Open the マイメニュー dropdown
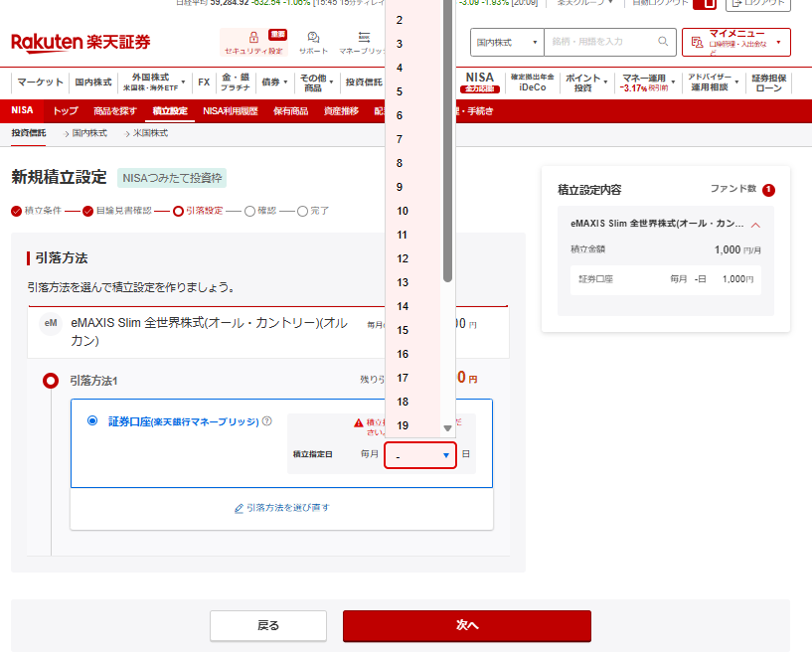The height and width of the screenshot is (656, 812). pyautogui.click(x=735, y=42)
